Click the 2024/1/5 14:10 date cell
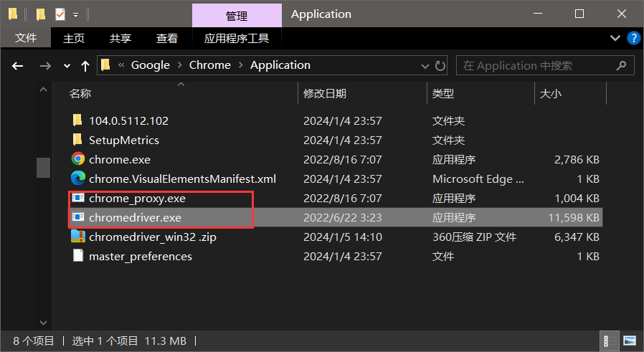This screenshot has height=352, width=644. 343,237
